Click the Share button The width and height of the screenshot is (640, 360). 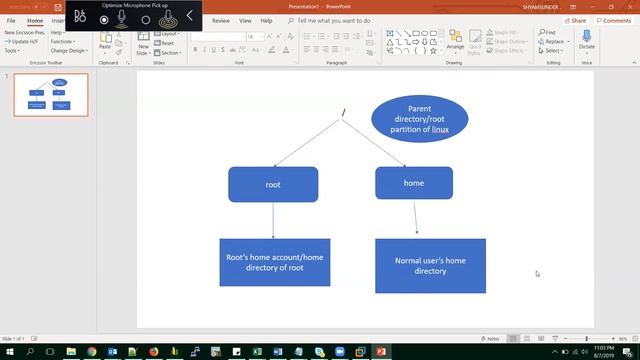click(575, 20)
